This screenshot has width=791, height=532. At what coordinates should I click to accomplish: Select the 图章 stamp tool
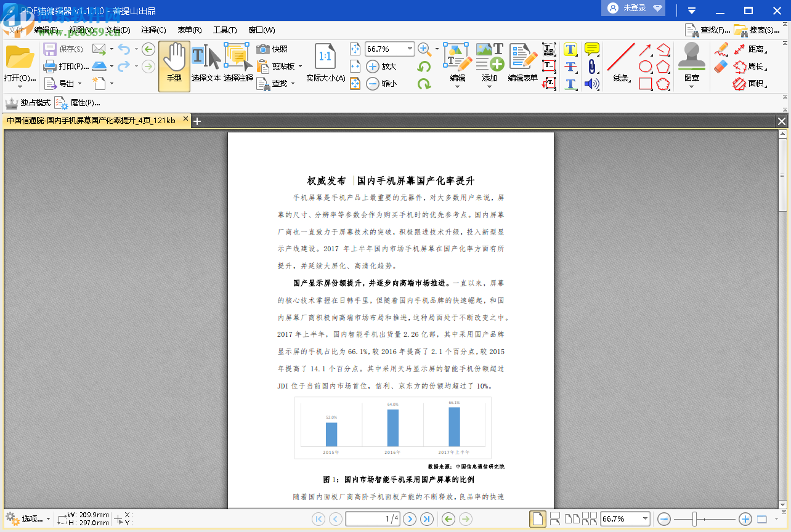click(x=692, y=62)
